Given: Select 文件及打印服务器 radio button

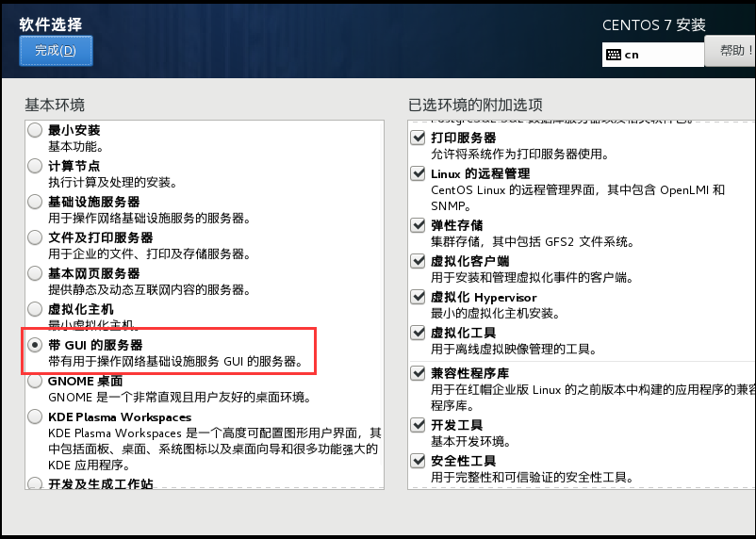Looking at the screenshot, I should [35, 237].
